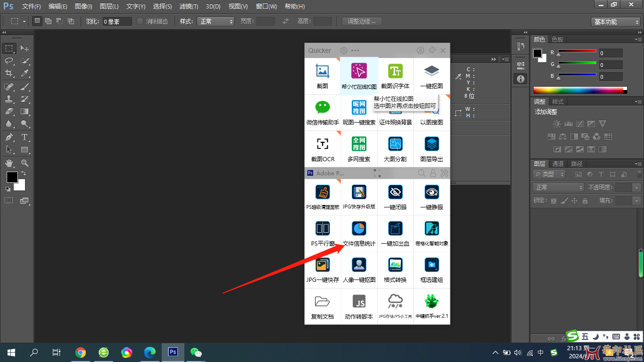This screenshot has height=362, width=644.
Task: Open 微信传输助手 action in Quicker
Action: click(322, 113)
